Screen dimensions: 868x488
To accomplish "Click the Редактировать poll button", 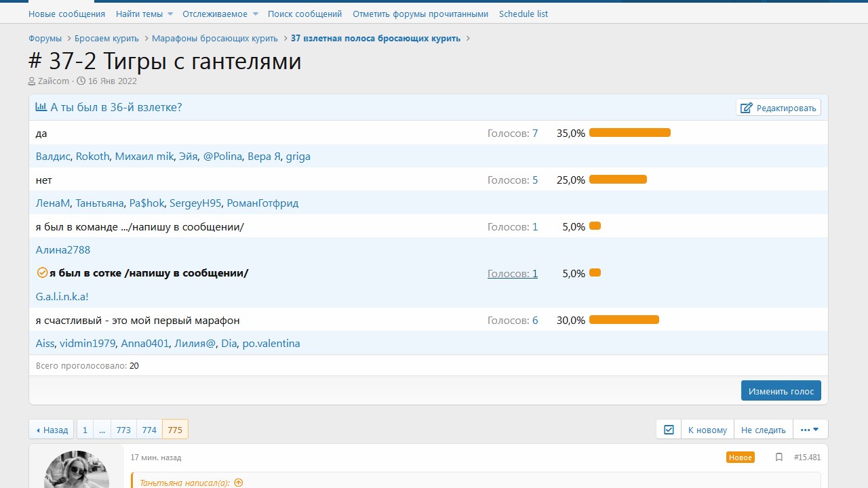I will click(x=778, y=108).
